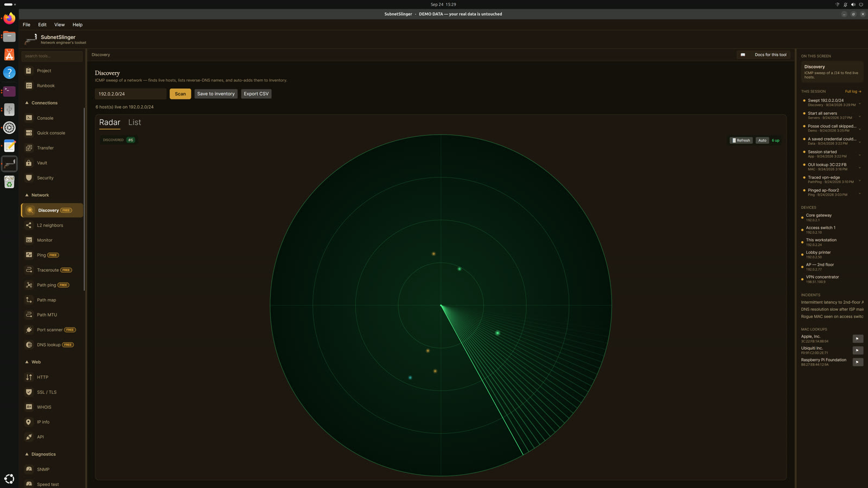Flag the Apple, Inc. MAC lookup
The image size is (868, 488).
(857, 339)
